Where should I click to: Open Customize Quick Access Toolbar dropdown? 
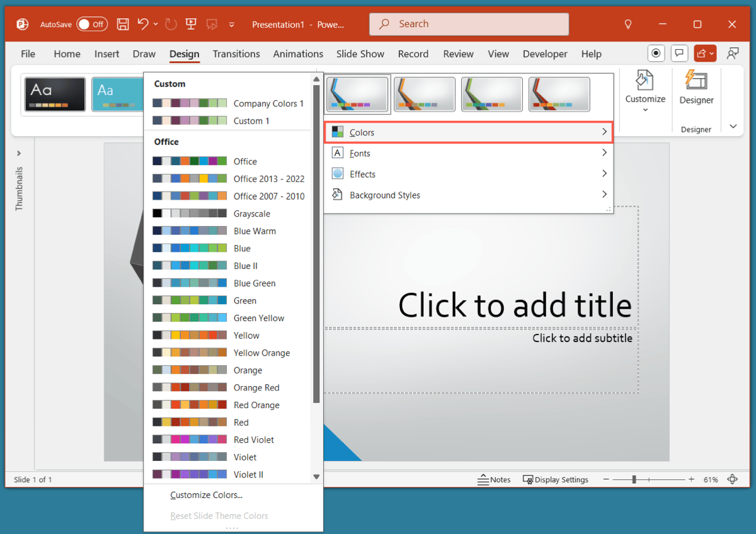232,25
